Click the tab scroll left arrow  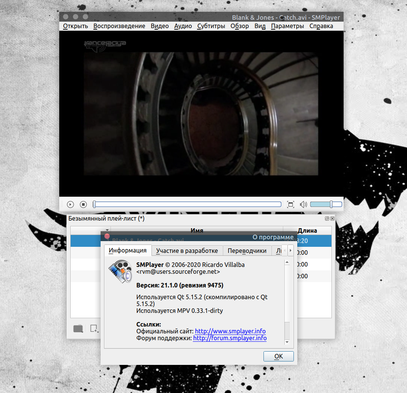coord(284,250)
